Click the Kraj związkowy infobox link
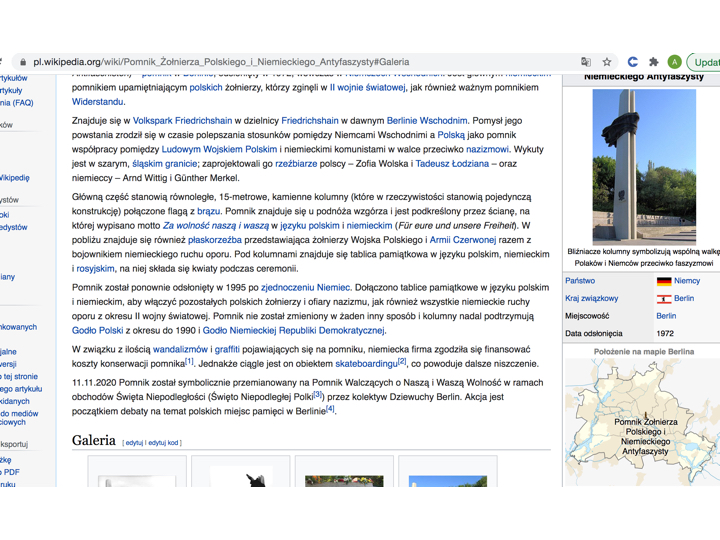 591,298
